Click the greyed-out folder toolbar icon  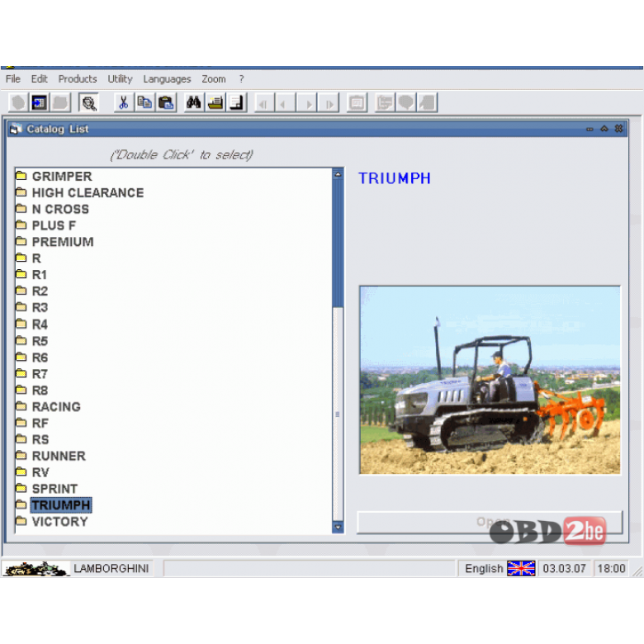coord(60,102)
